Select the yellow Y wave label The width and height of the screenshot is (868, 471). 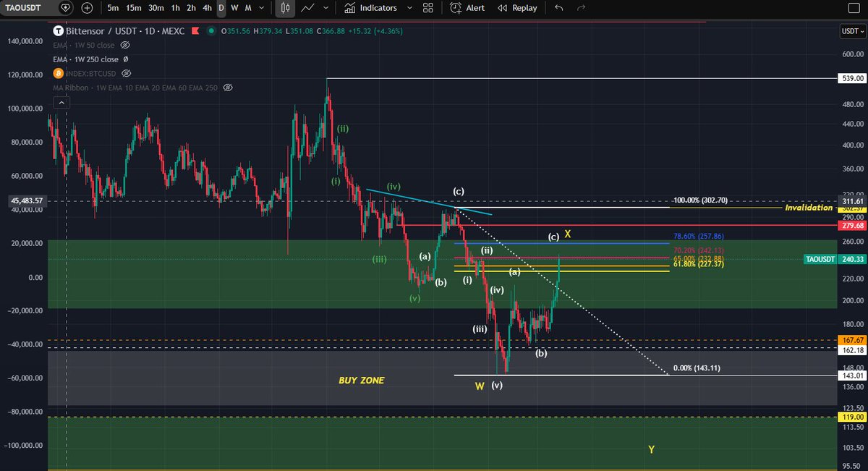tap(651, 449)
